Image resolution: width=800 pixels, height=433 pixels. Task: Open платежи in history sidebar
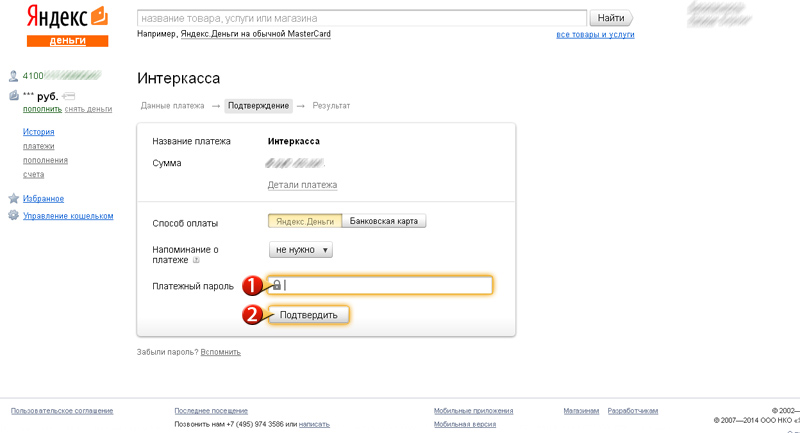pos(38,146)
